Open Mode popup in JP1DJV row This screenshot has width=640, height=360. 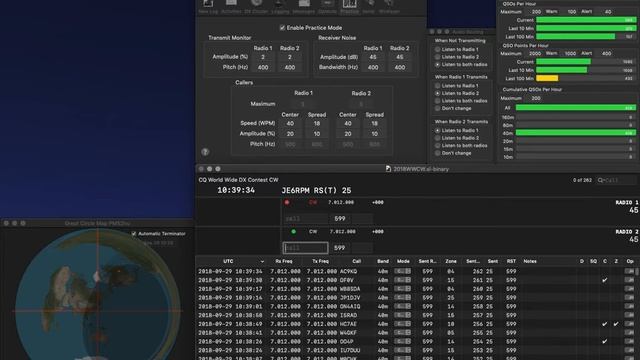pyautogui.click(x=402, y=298)
